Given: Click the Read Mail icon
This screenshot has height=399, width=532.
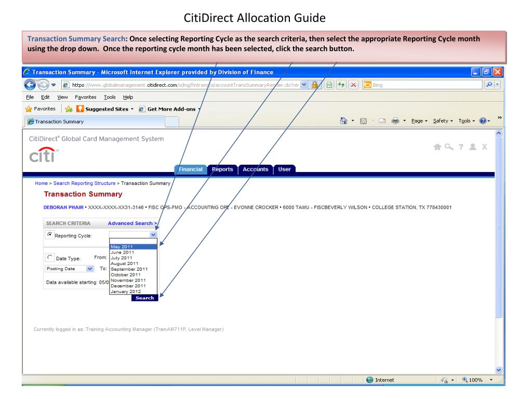Looking at the screenshot, I should [382, 121].
